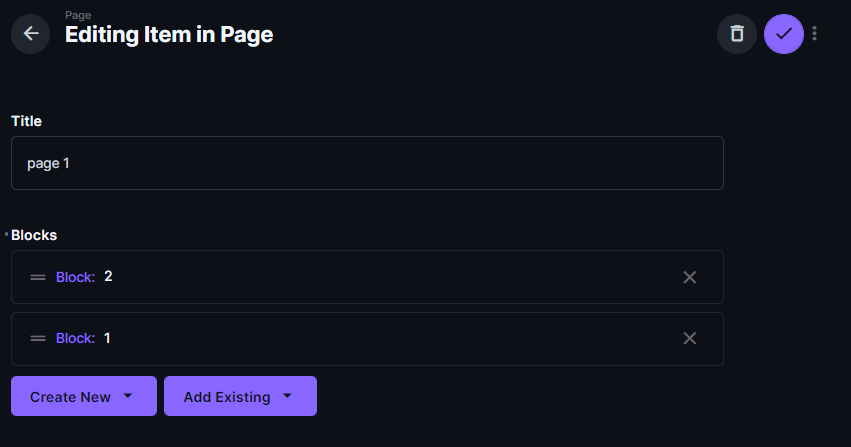Image resolution: width=851 pixels, height=447 pixels.
Task: Select the Block 2 row
Action: click(x=367, y=277)
